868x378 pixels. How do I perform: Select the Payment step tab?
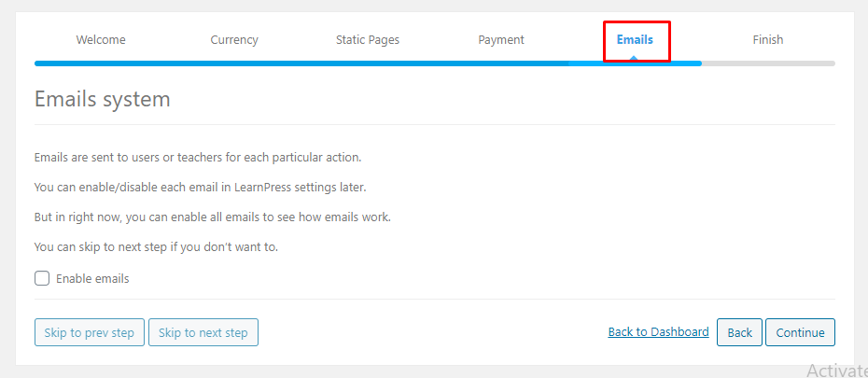pos(501,40)
